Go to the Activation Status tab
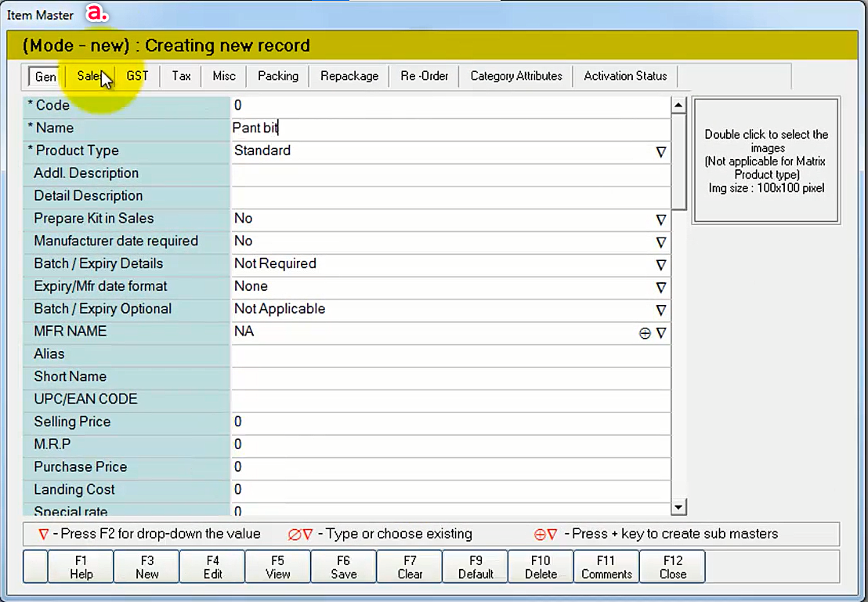 coord(625,76)
